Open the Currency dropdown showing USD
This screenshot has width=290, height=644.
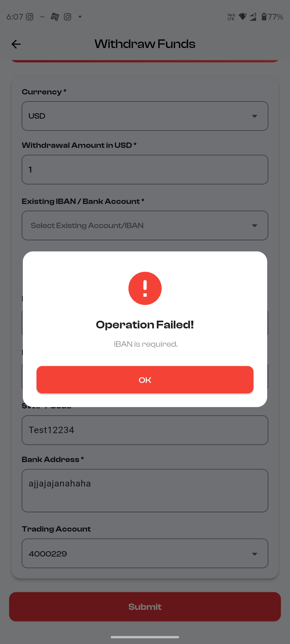pyautogui.click(x=145, y=116)
